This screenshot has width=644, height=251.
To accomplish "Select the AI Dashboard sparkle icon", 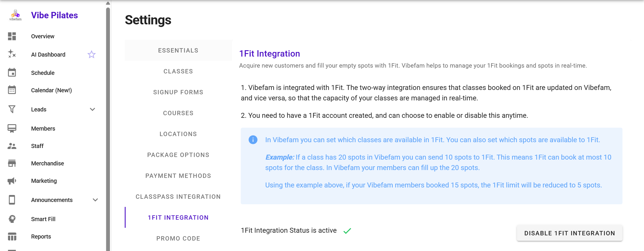I will [x=12, y=54].
